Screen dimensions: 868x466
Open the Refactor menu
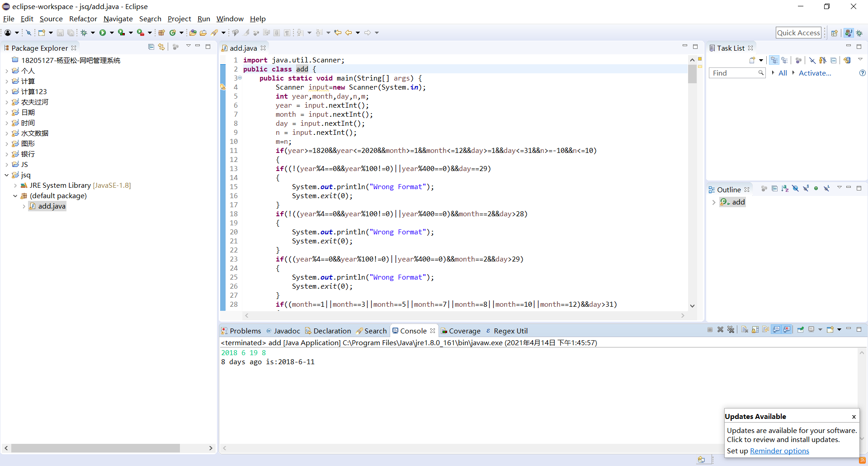(83, 19)
